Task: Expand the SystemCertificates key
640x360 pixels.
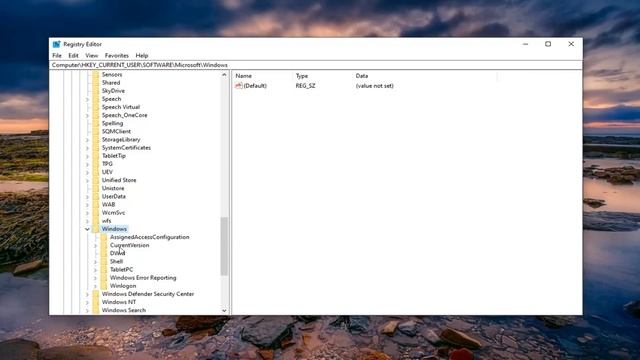Action: [87, 148]
